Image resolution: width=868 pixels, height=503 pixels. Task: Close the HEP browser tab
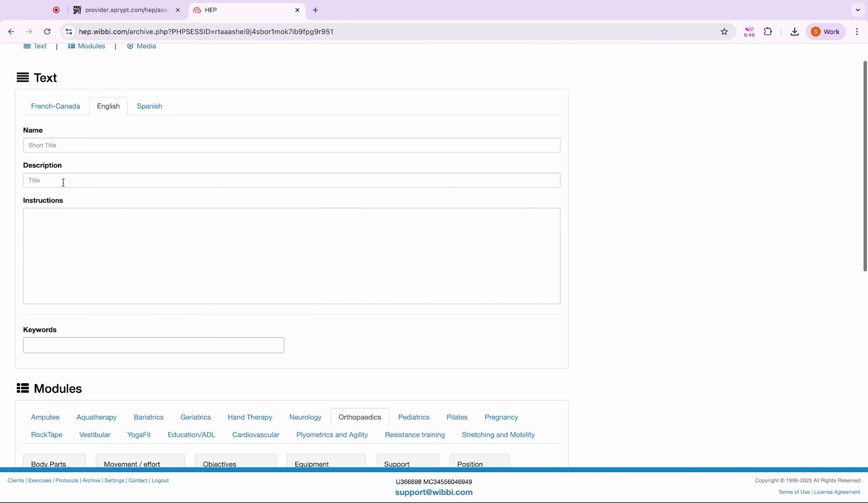(x=297, y=10)
